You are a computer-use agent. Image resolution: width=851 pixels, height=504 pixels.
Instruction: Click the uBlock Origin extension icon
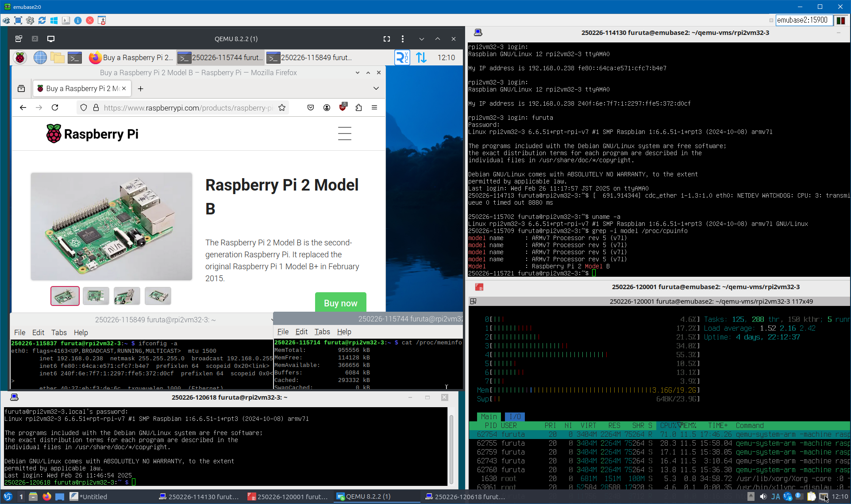click(343, 107)
